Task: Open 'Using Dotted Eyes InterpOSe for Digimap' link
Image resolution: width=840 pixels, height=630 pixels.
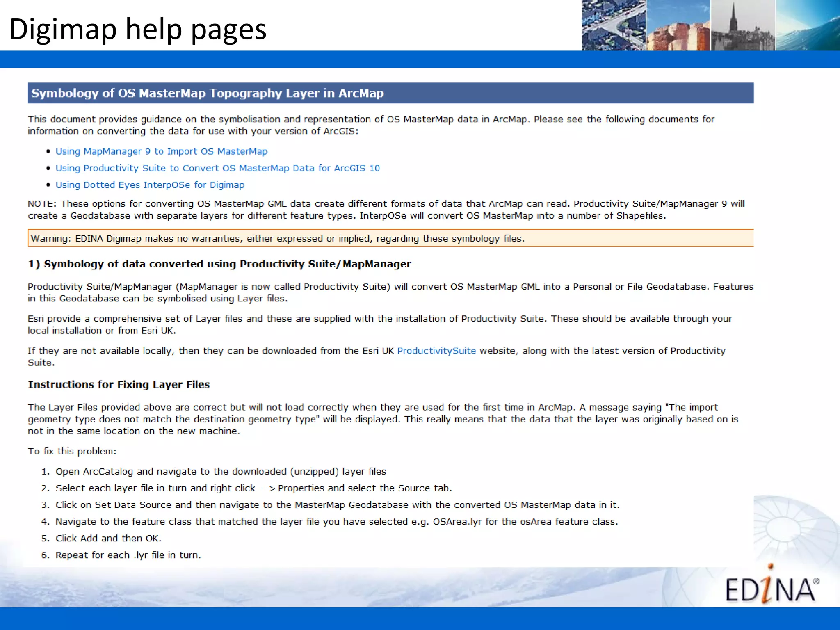Action: (x=150, y=185)
